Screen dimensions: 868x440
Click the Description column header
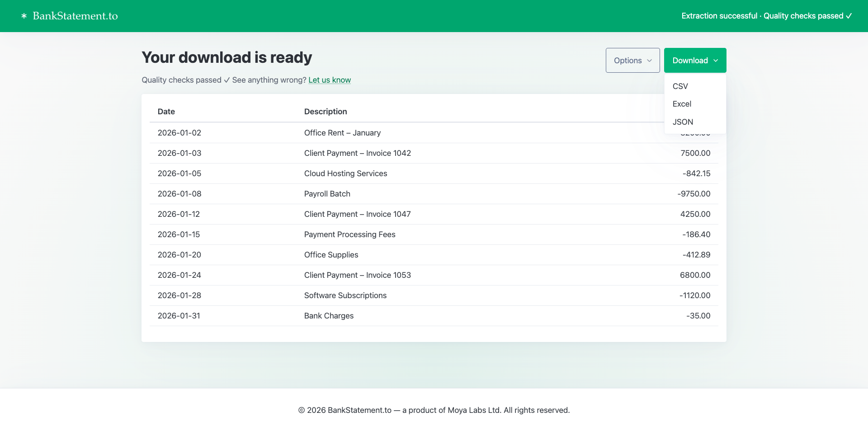325,112
